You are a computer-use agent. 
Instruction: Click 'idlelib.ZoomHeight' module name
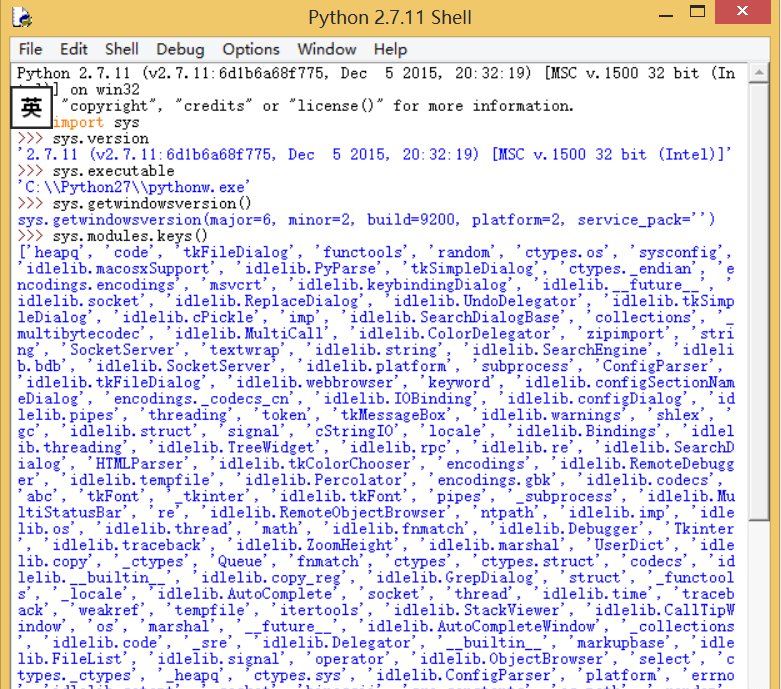point(314,545)
